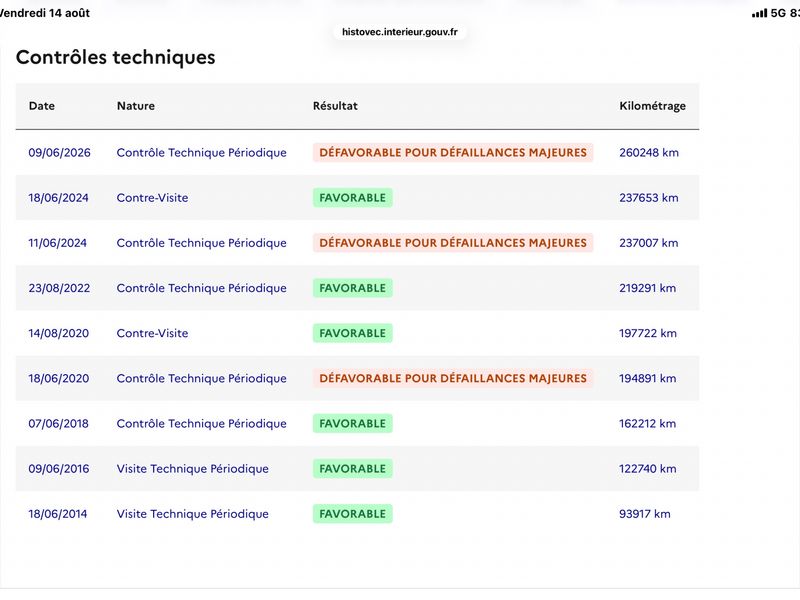
Task: Open Contrôle Technique Périodique dated 07/06/2018
Action: point(202,423)
